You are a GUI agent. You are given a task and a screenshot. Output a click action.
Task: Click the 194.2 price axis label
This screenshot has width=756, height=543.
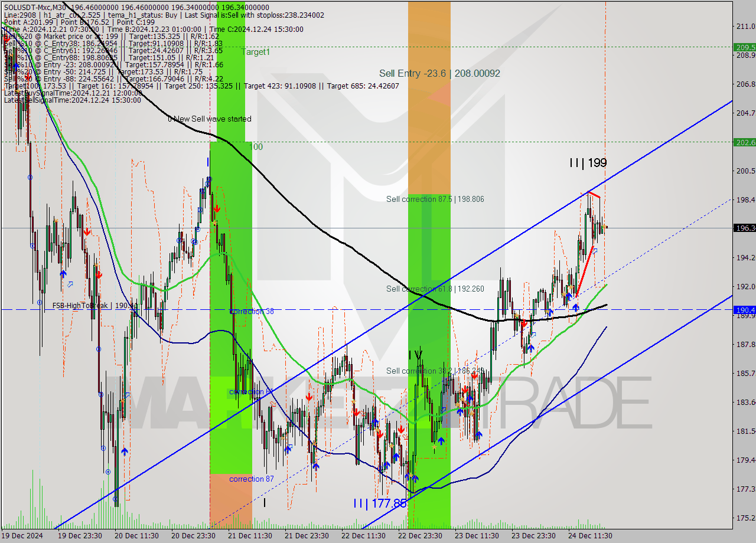[745, 257]
